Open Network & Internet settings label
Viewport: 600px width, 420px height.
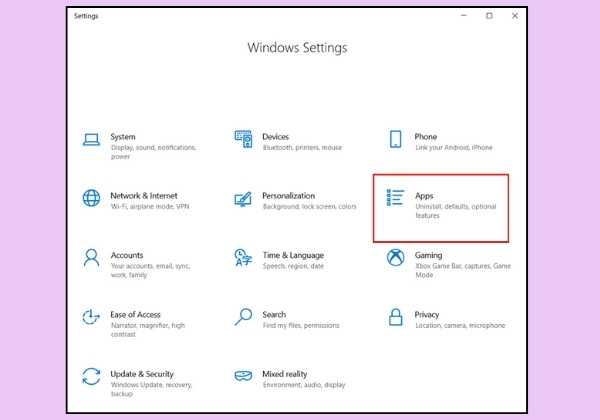(144, 195)
